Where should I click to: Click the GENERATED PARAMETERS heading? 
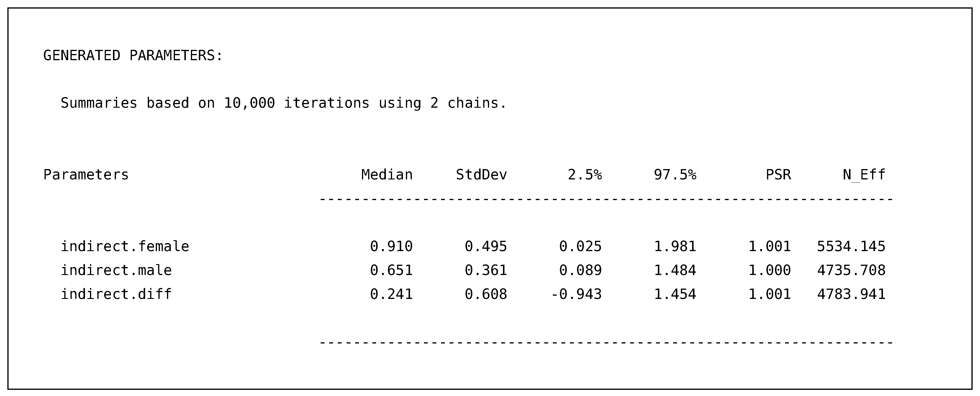click(133, 55)
